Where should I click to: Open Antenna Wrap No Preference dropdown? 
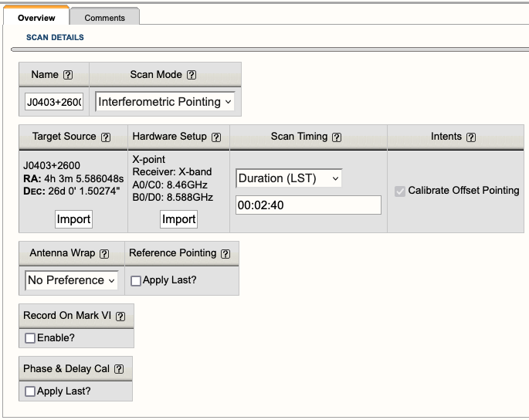[71, 280]
